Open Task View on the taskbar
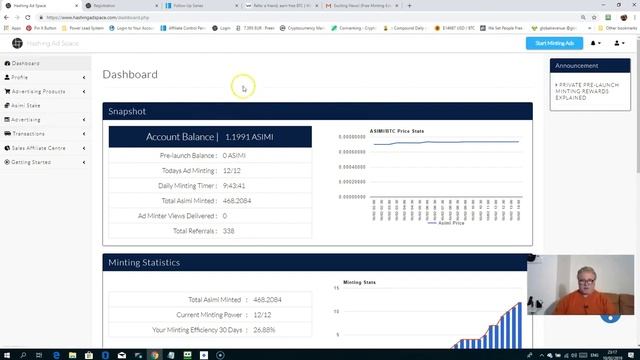This screenshot has width=640, height=360. pyautogui.click(x=39, y=355)
